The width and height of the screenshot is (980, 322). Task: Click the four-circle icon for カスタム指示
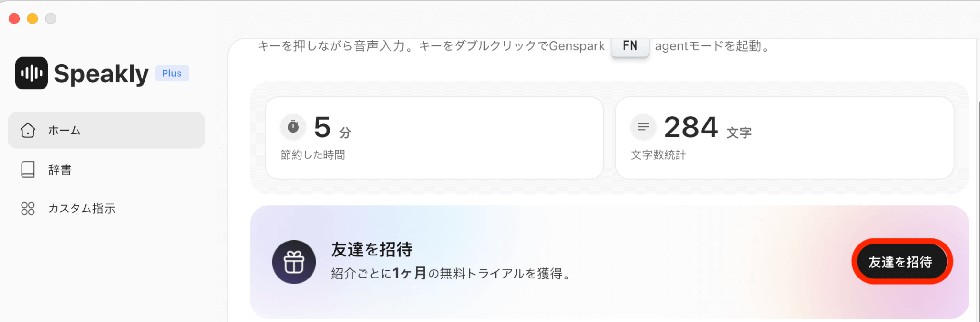28,209
